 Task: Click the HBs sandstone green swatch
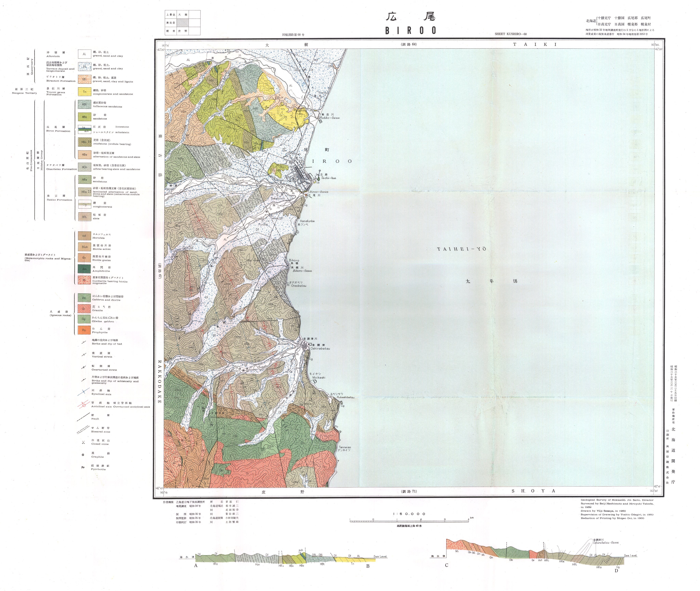[x=84, y=117]
